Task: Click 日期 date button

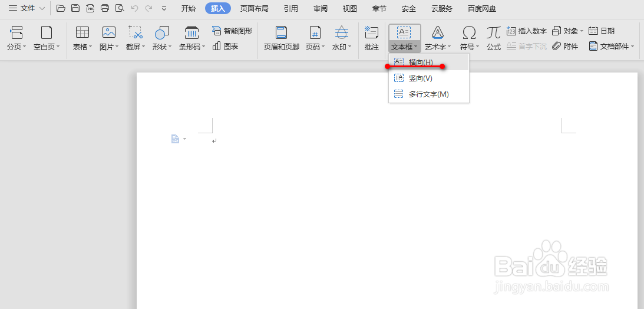Action: coord(602,31)
